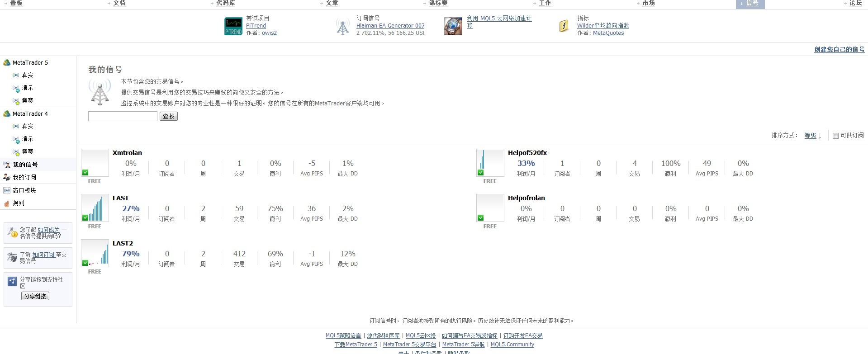Image resolution: width=868 pixels, height=354 pixels.
Task: Click the 窗口模块 widget icon in sidebar
Action: coord(7,190)
